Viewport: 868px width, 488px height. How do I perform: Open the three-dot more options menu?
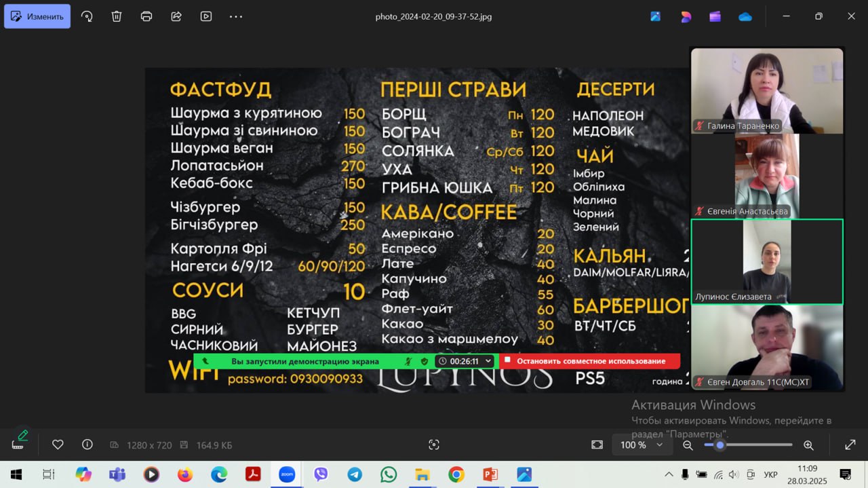[236, 16]
